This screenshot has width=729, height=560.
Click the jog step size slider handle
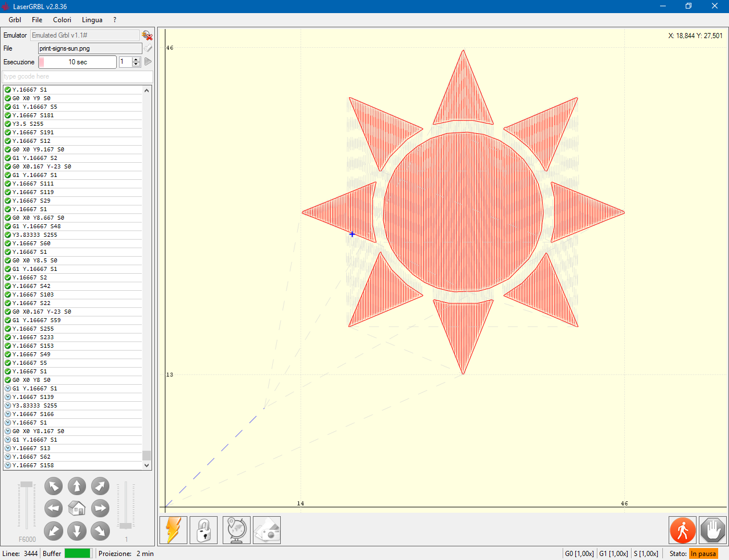click(x=126, y=525)
